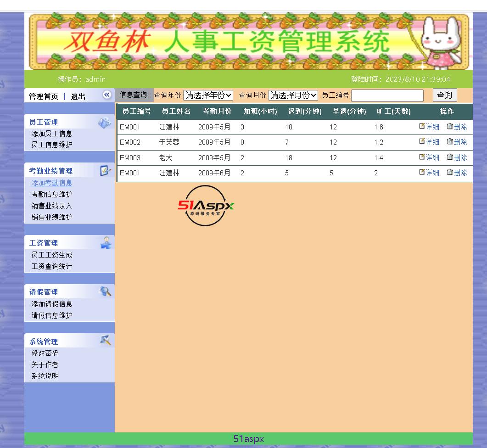The width and height of the screenshot is (487, 448).
Task: Open 修改密码 menu item
Action: [x=45, y=353]
